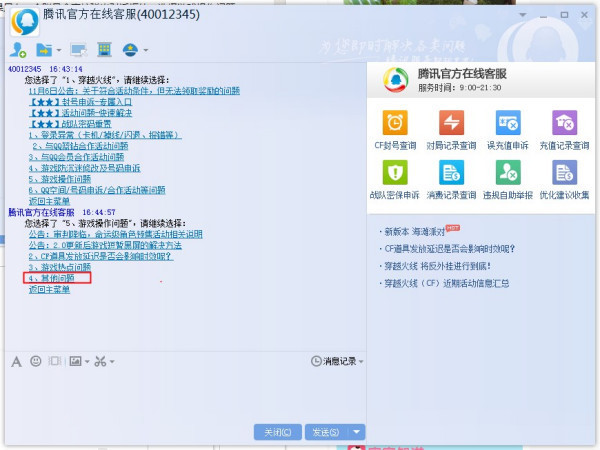Screen dimensions: 600x450
Task: Click 返回主菜单 under first message
Action: 49,201
